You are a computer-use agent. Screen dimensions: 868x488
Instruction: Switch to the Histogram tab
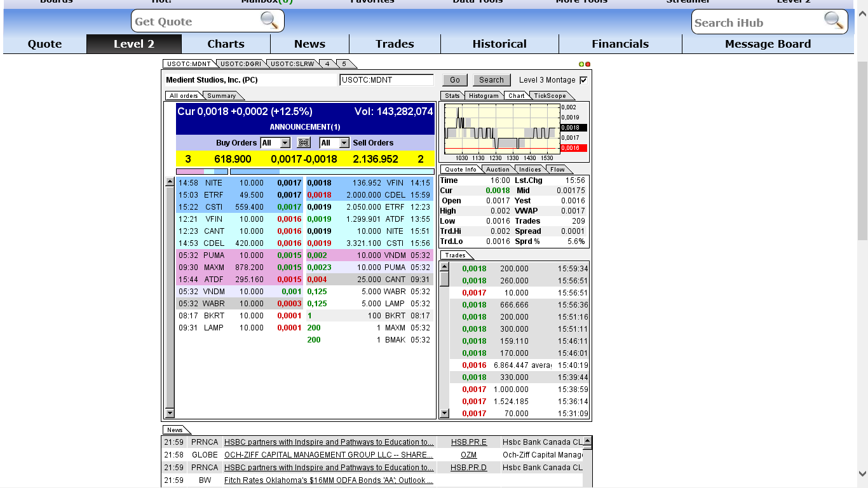point(484,96)
